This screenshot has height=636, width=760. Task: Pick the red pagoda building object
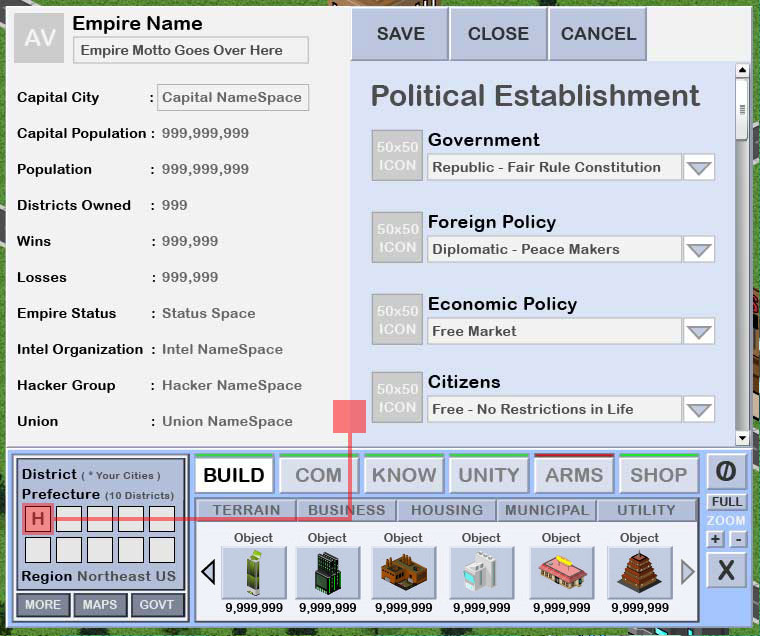coord(640,572)
